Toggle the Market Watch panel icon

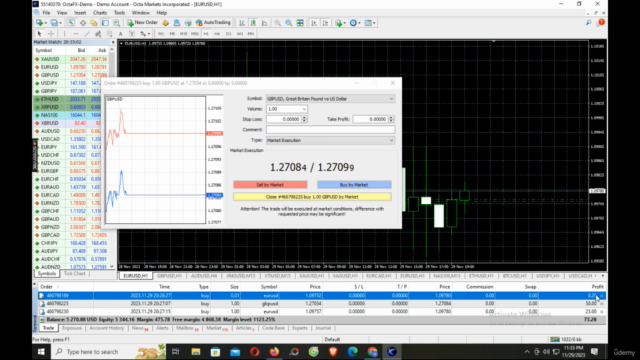pyautogui.click(x=71, y=23)
